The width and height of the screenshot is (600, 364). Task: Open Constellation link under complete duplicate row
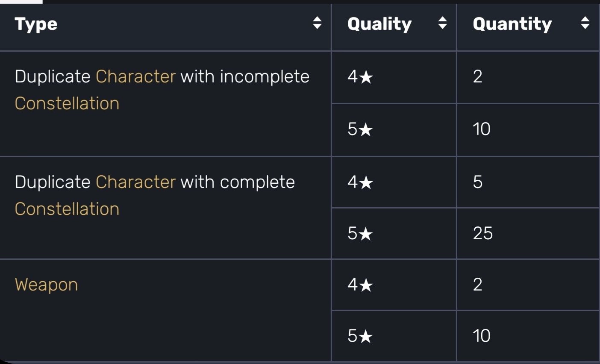point(67,209)
